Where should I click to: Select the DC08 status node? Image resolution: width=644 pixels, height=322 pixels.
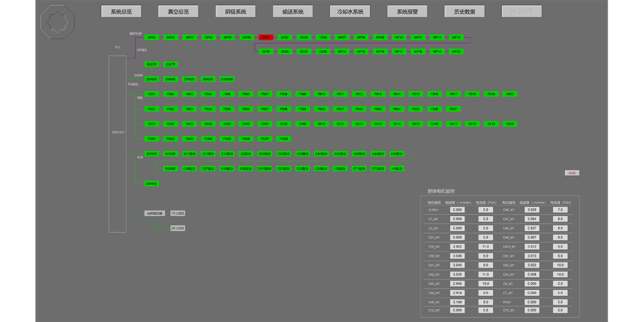[323, 52]
